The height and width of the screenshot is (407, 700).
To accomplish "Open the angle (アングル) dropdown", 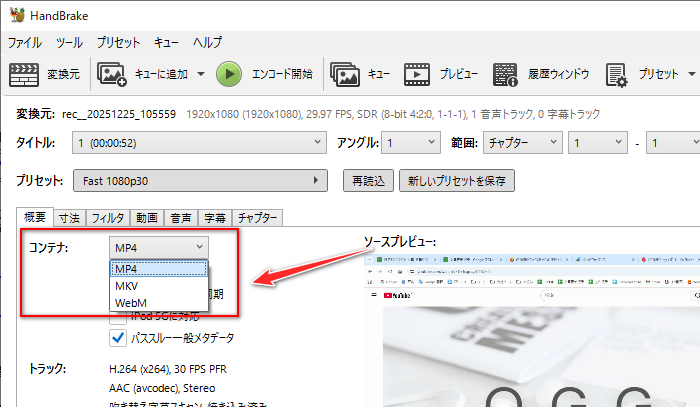I will [417, 144].
